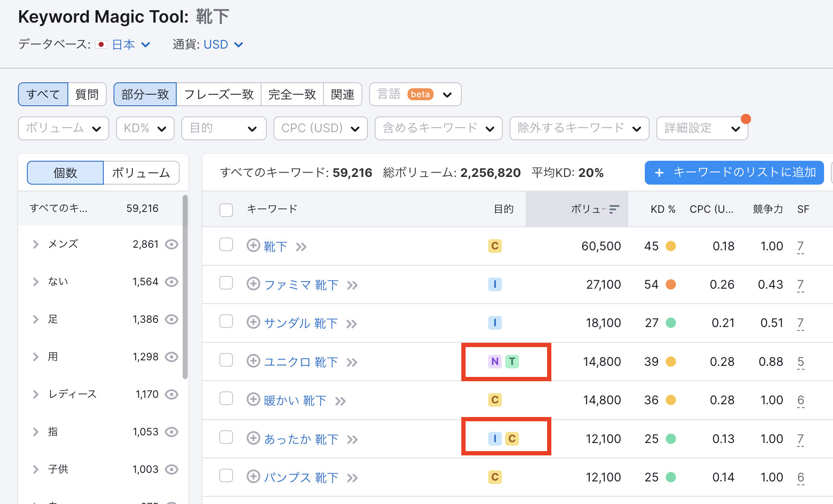Click the plus icon beside 靴下 keyword

click(x=253, y=245)
